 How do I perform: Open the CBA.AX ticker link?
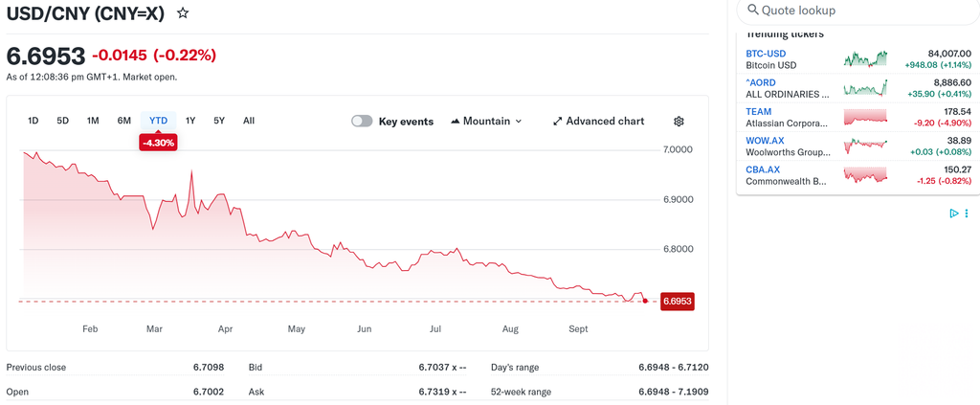coord(763,170)
